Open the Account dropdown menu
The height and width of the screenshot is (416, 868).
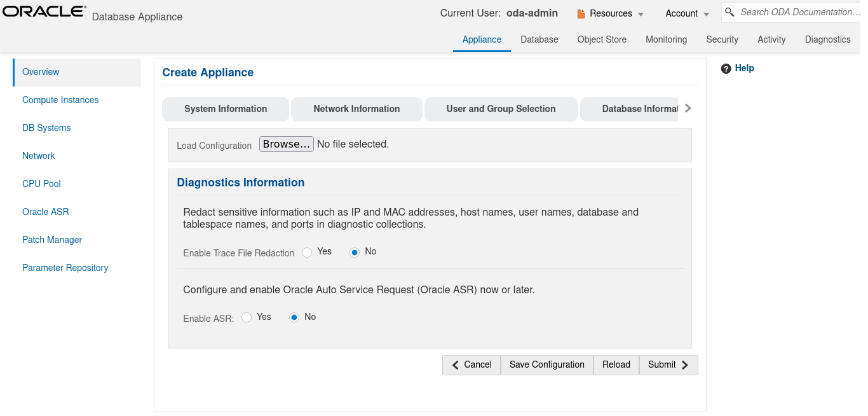(x=687, y=13)
